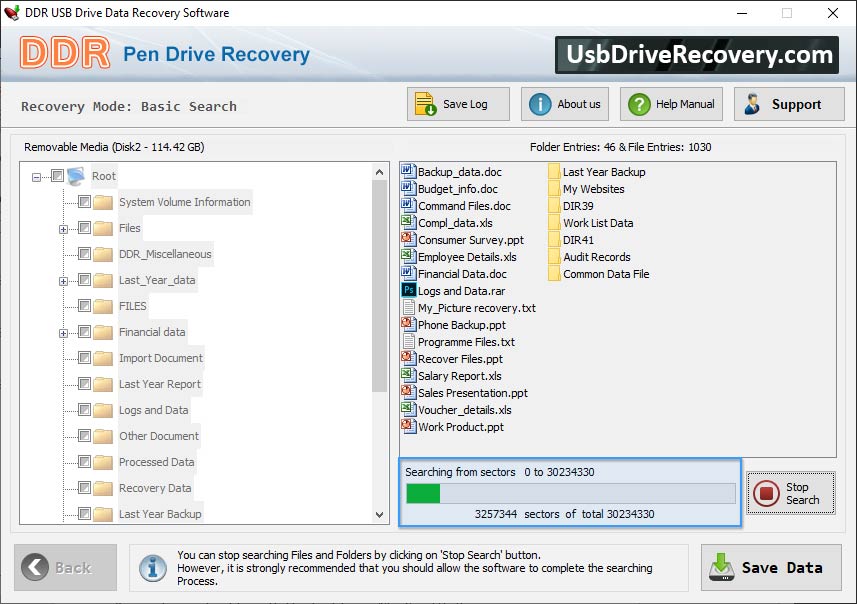Viewport: 857px width, 604px height.
Task: Click the PowerPoint icon of Consumer Survey.ppt
Action: click(x=409, y=239)
